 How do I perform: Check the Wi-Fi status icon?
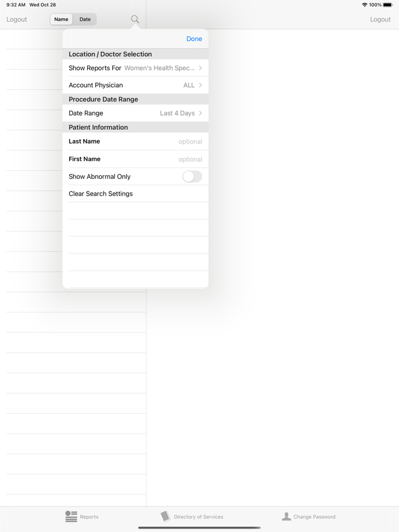[365, 5]
